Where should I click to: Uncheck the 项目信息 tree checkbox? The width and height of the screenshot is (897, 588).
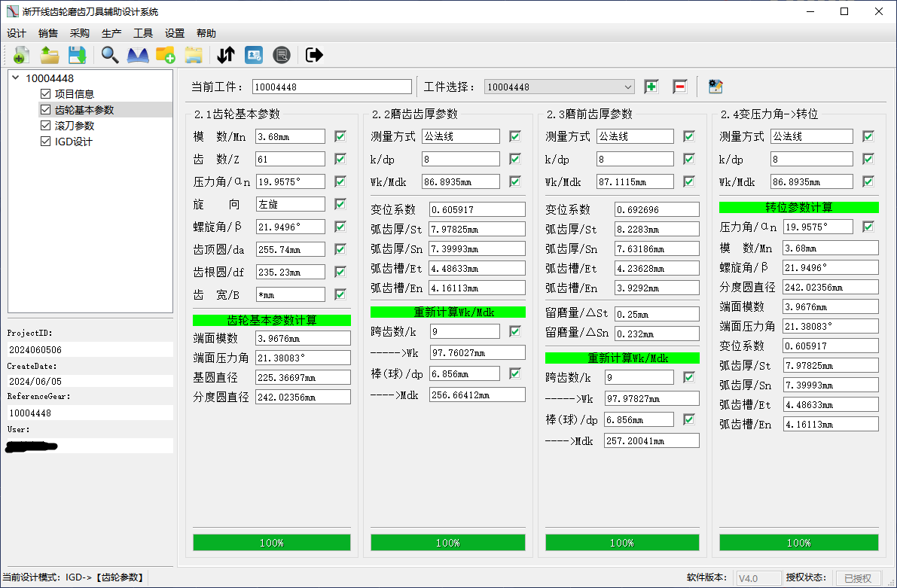(46, 93)
